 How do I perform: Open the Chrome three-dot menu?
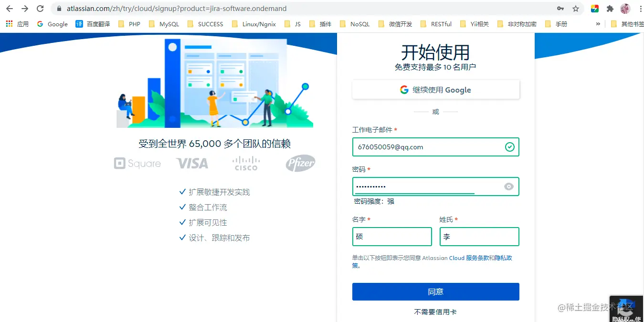pyautogui.click(x=640, y=9)
